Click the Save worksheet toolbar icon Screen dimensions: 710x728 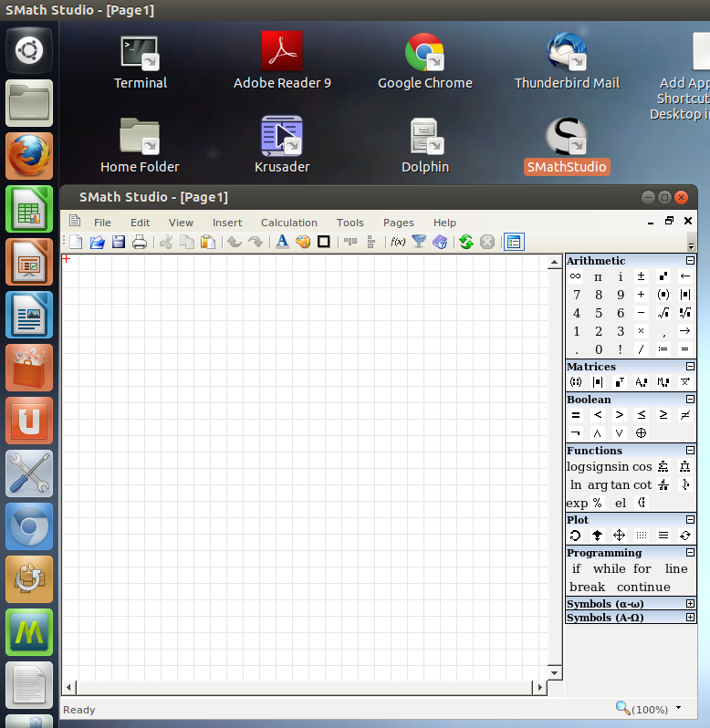[x=119, y=242]
